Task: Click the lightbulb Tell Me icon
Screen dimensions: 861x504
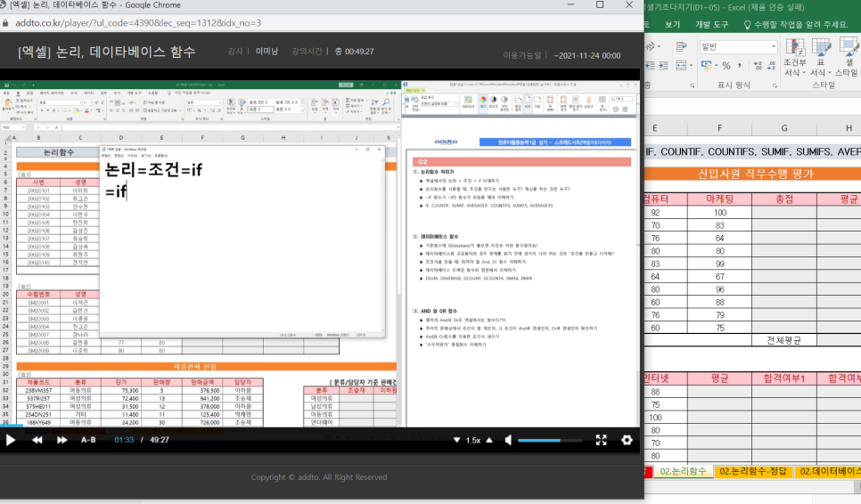Action: (x=747, y=25)
